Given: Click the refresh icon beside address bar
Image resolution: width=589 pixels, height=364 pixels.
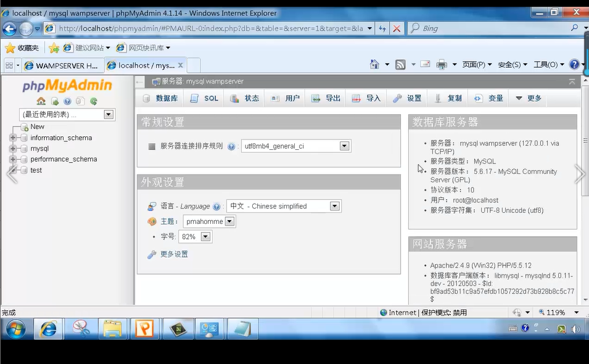Looking at the screenshot, I should (382, 28).
